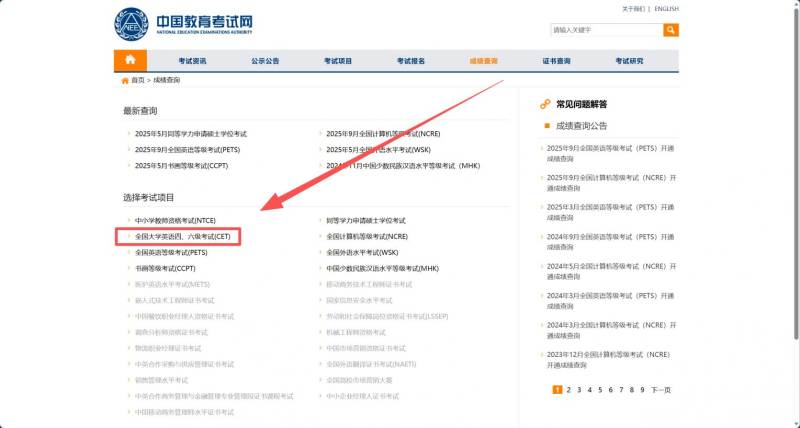Go to page 2 of announcements

click(x=568, y=390)
